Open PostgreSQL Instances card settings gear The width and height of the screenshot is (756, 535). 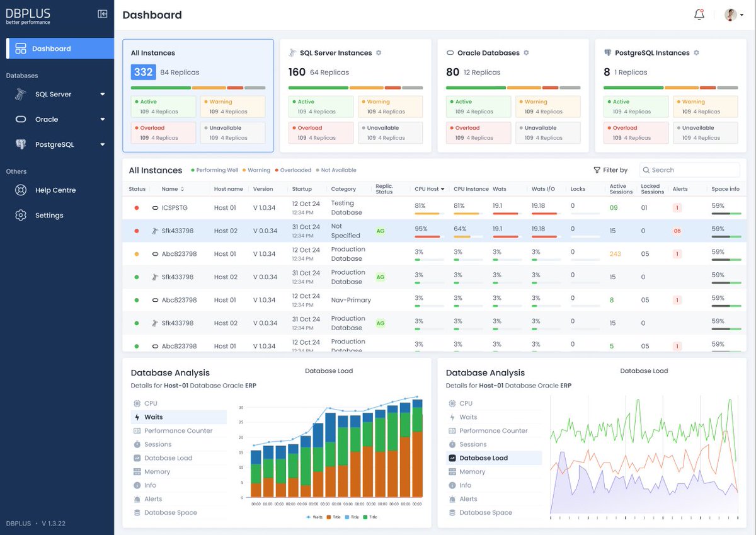click(696, 53)
